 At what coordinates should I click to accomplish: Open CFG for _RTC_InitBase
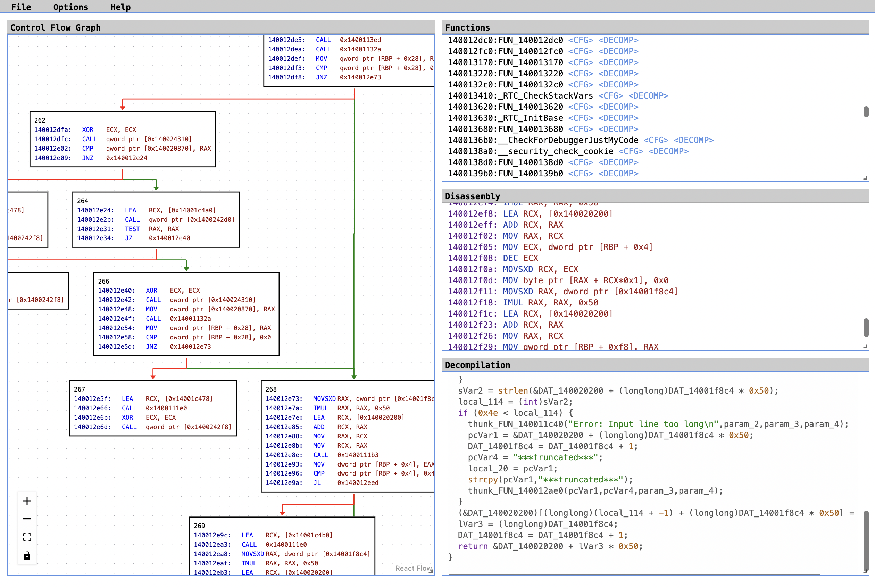[x=581, y=118]
